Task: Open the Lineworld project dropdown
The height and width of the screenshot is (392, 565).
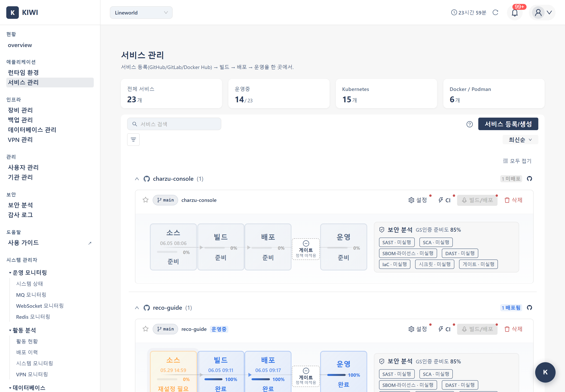Action: (x=141, y=13)
